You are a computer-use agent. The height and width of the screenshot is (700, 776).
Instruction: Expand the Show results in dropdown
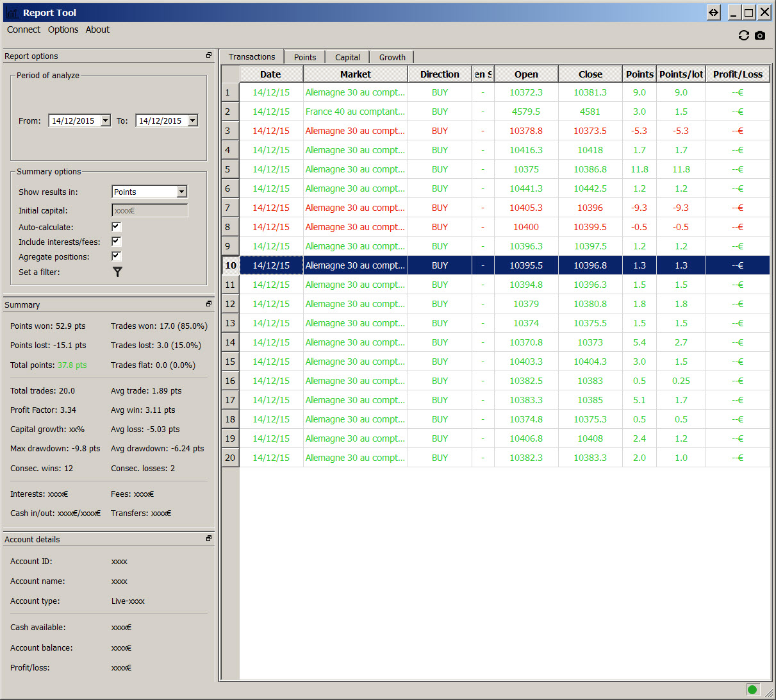tap(181, 192)
